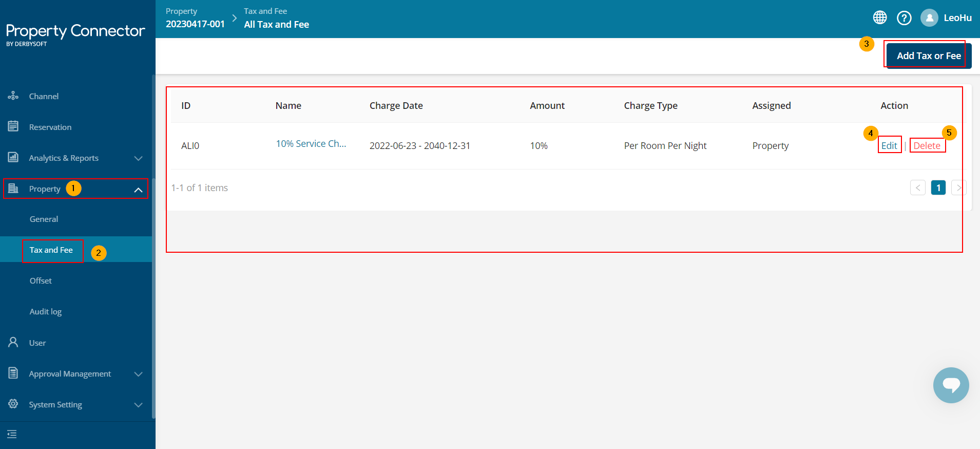Click the charge date 2022-06-23 - 2040-12-31
The image size is (980, 449).
coord(420,146)
